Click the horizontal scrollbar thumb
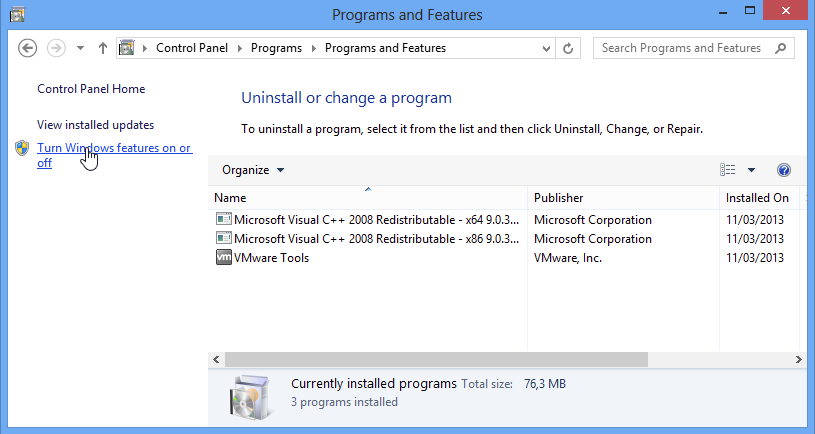Viewport: 815px width, 434px height. (x=436, y=359)
